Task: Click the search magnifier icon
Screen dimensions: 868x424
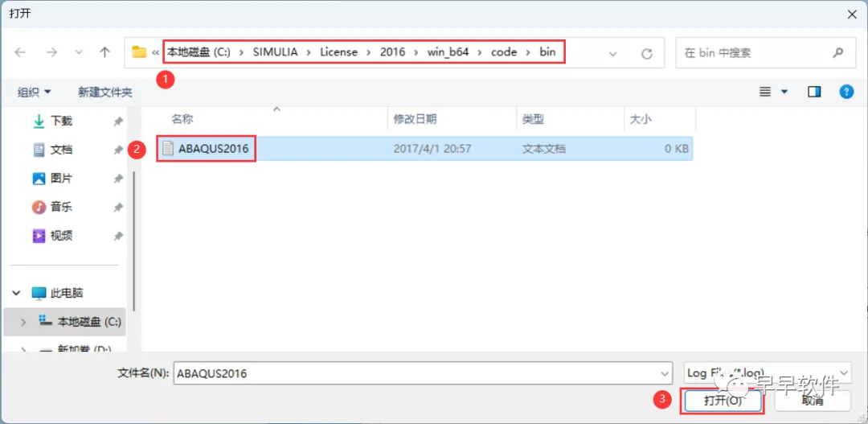Action: tap(837, 53)
